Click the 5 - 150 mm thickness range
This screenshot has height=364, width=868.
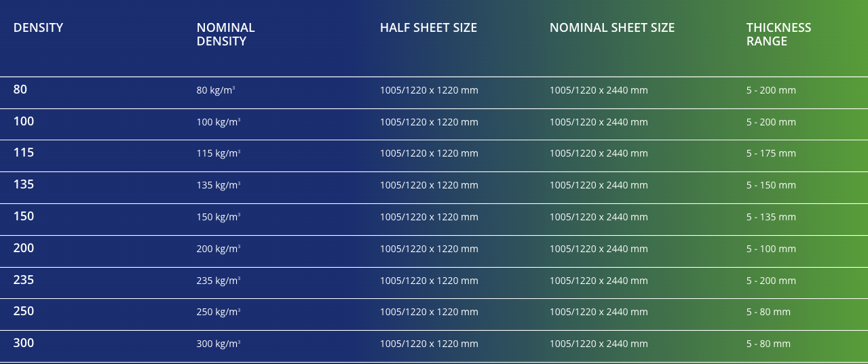click(x=771, y=185)
